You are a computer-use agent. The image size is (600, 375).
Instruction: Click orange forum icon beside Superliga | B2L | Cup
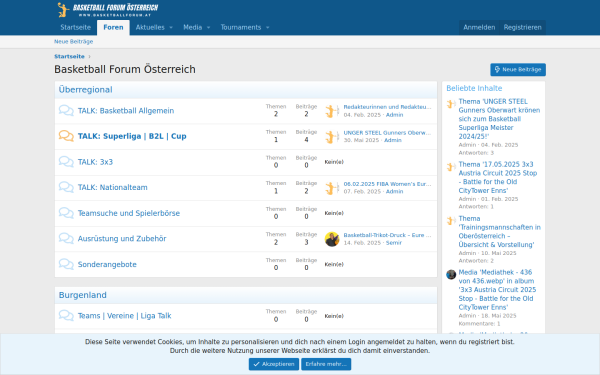pos(66,136)
